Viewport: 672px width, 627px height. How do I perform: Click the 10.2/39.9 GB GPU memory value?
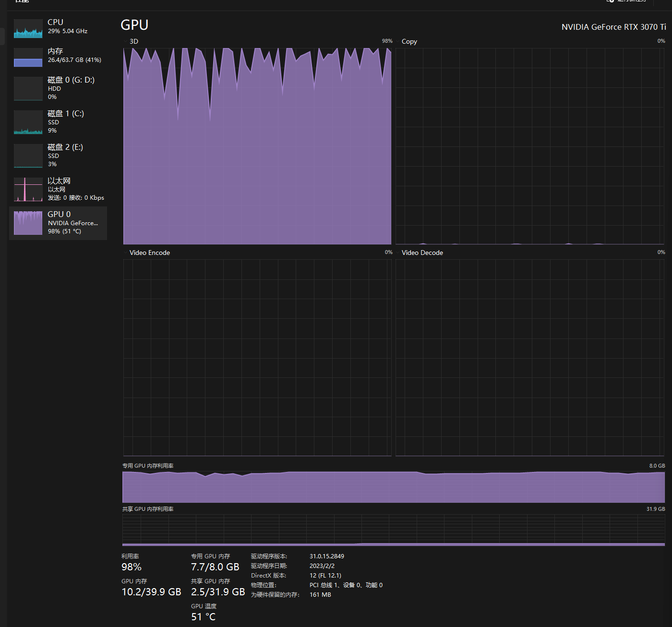coord(151,592)
